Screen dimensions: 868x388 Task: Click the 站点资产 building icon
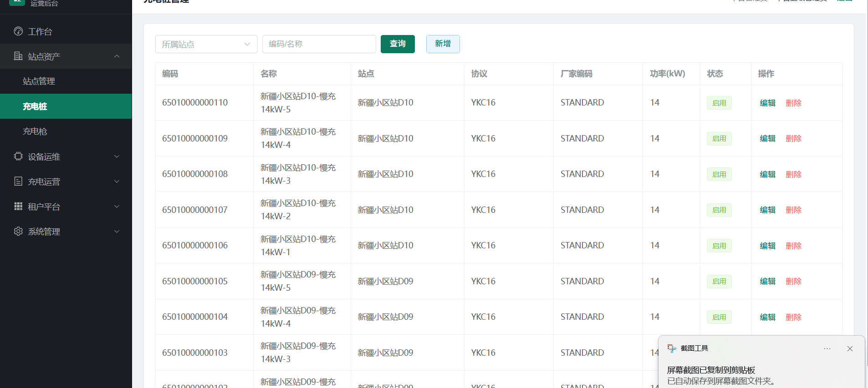(x=18, y=56)
